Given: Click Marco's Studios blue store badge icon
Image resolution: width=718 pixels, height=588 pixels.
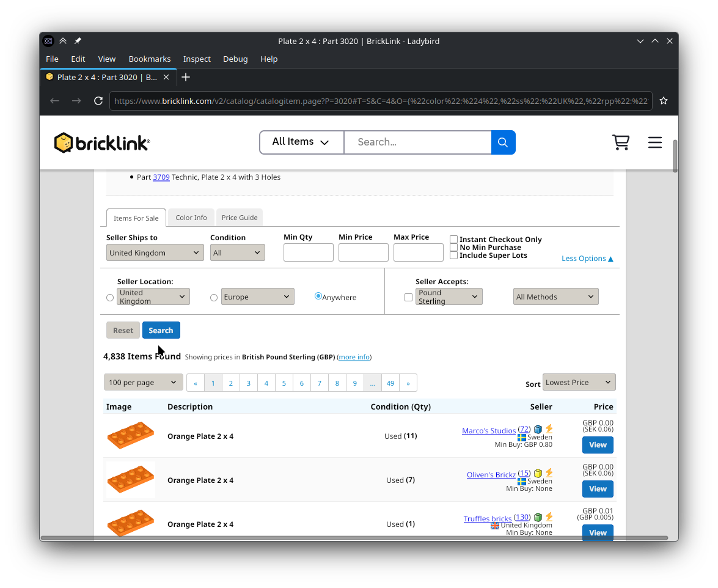Looking at the screenshot, I should coord(538,429).
